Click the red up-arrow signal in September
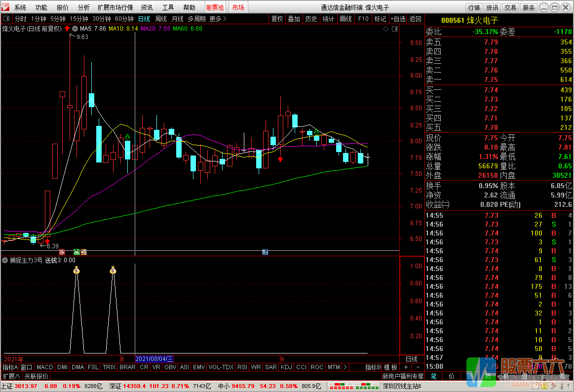The width and height of the screenshot is (574, 392). tap(280, 159)
